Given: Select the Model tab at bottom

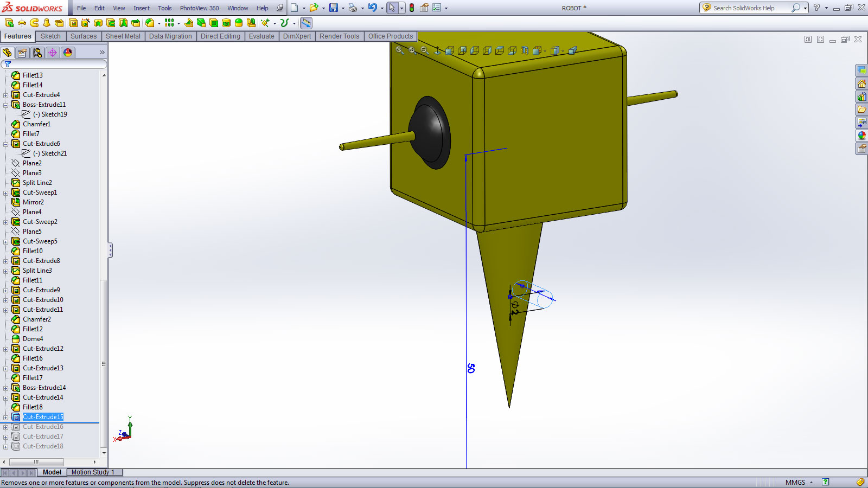Looking at the screenshot, I should [52, 472].
